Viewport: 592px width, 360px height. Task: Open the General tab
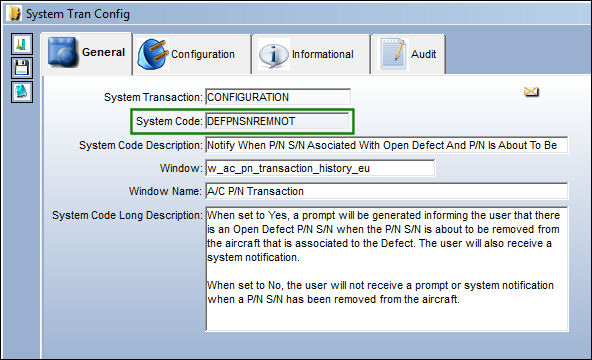(x=86, y=53)
